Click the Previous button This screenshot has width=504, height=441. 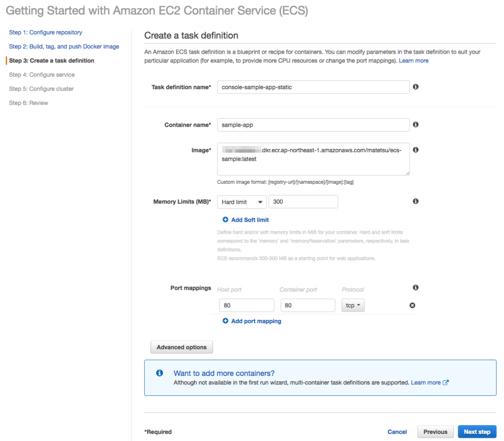click(x=435, y=432)
